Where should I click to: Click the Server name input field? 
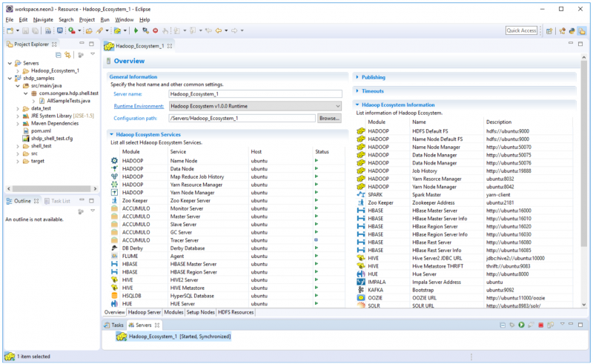click(x=254, y=94)
